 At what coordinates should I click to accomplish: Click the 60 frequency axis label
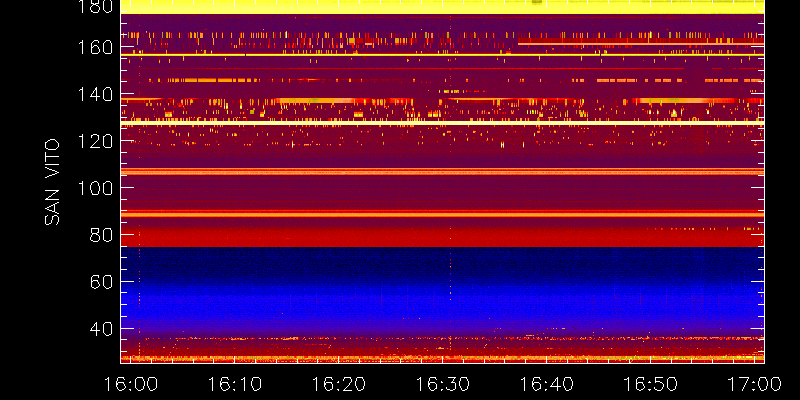click(101, 282)
